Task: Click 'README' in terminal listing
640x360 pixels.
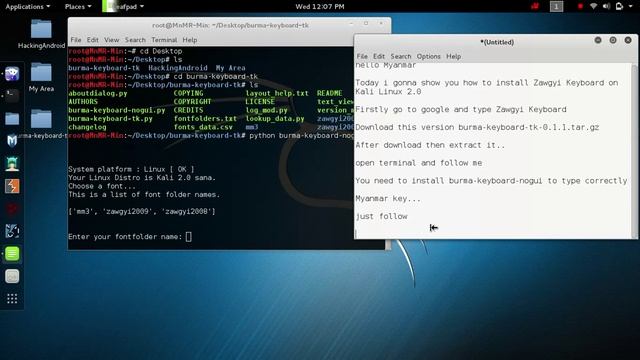Action: point(329,93)
